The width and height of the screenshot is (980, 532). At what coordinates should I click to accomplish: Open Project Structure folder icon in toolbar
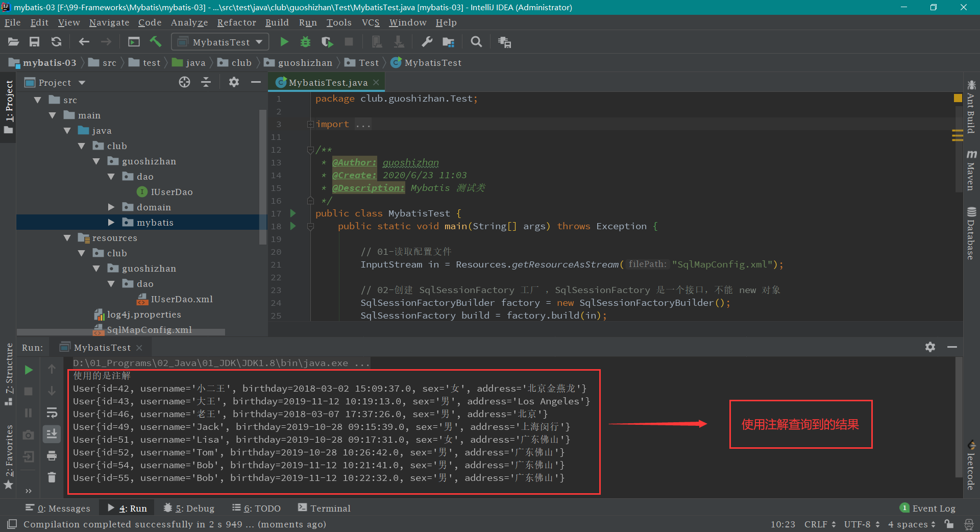[x=448, y=42]
